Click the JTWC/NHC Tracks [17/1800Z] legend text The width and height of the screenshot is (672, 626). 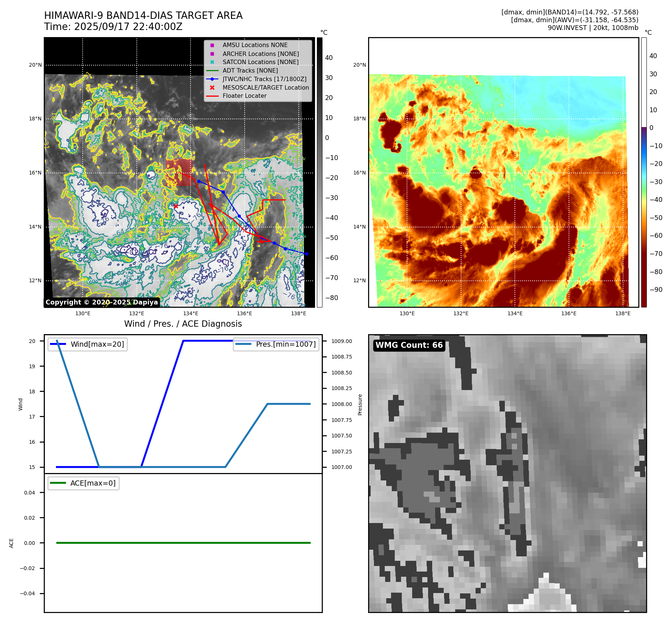[265, 79]
